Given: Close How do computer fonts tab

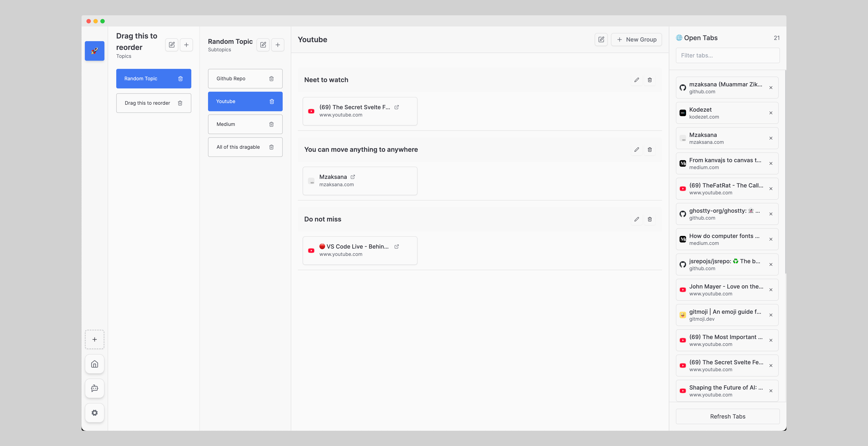Looking at the screenshot, I should (x=771, y=239).
